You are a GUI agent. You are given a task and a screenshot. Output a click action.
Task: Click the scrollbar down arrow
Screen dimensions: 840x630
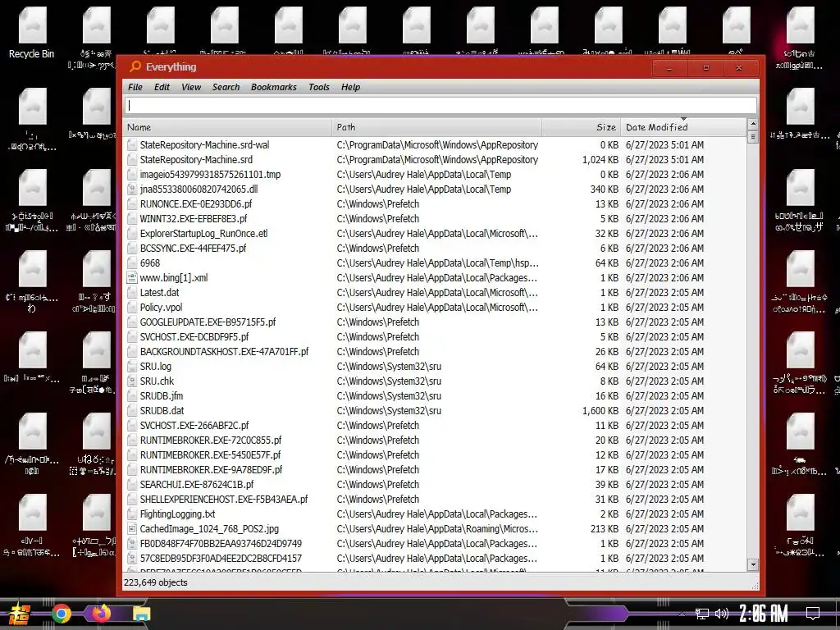click(x=753, y=564)
